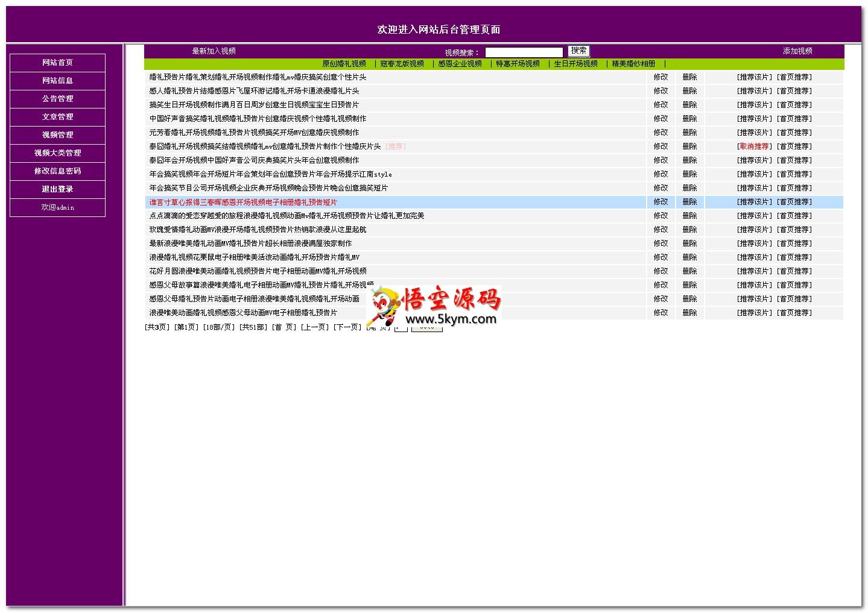Open title 元芳看婚礼开场视频婚礼预告片

(254, 133)
